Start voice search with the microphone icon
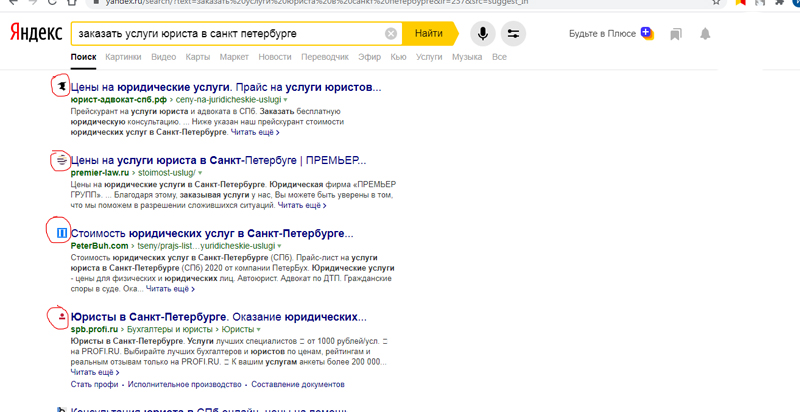This screenshot has height=412, width=800. click(x=482, y=34)
